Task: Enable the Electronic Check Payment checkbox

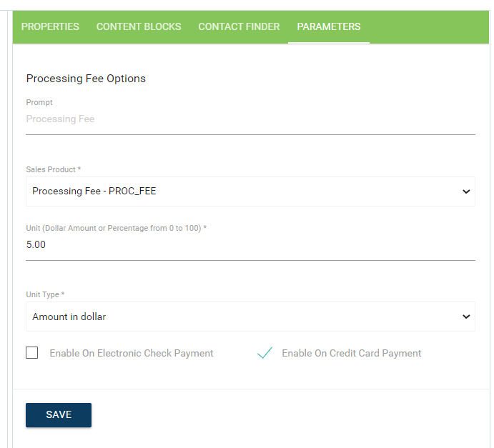Action: 32,353
